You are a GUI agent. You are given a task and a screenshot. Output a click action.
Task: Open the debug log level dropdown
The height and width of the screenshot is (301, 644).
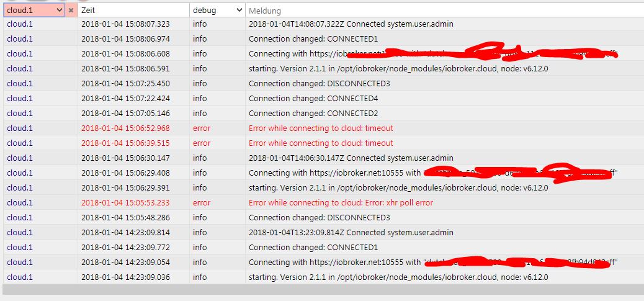click(239, 11)
